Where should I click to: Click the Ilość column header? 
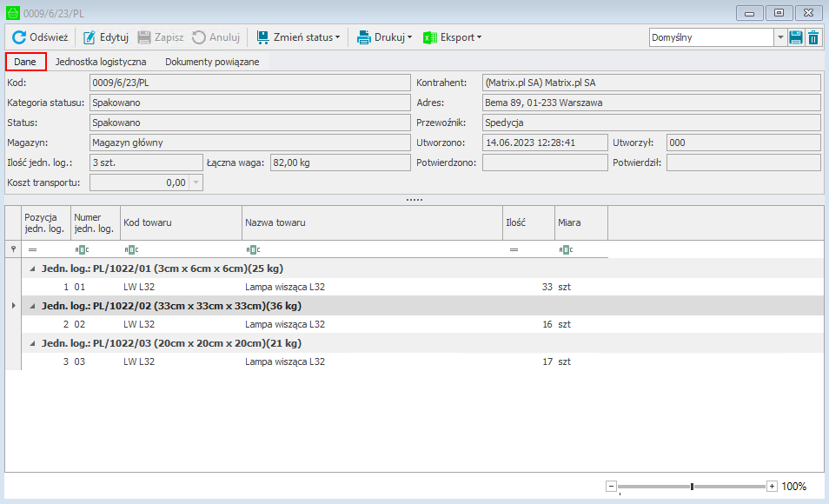pos(528,222)
